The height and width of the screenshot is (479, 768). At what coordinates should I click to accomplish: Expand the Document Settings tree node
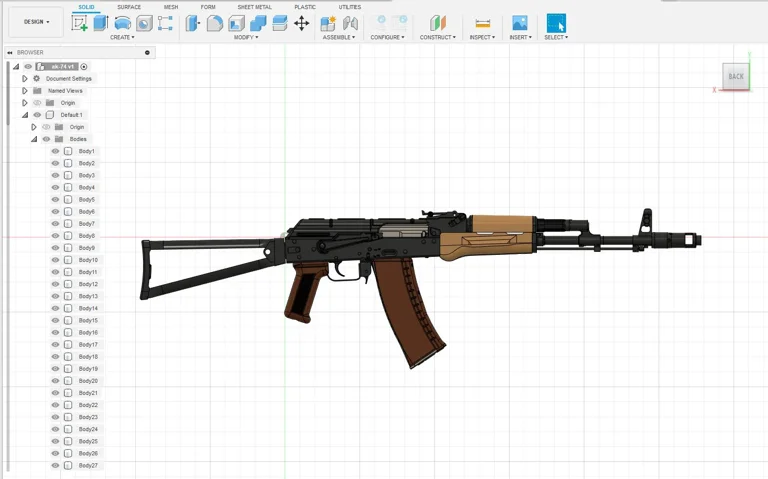point(25,78)
